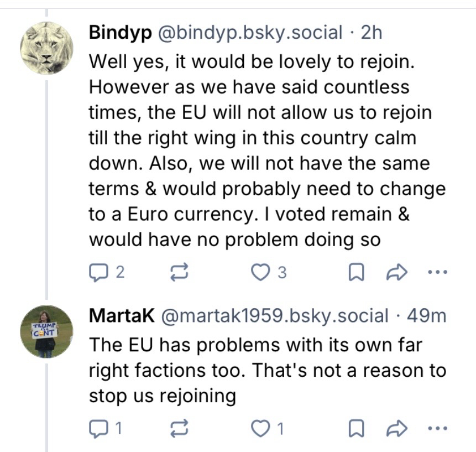
Task: Click the 49m timestamp on MartaK's post
Action: click(x=426, y=316)
